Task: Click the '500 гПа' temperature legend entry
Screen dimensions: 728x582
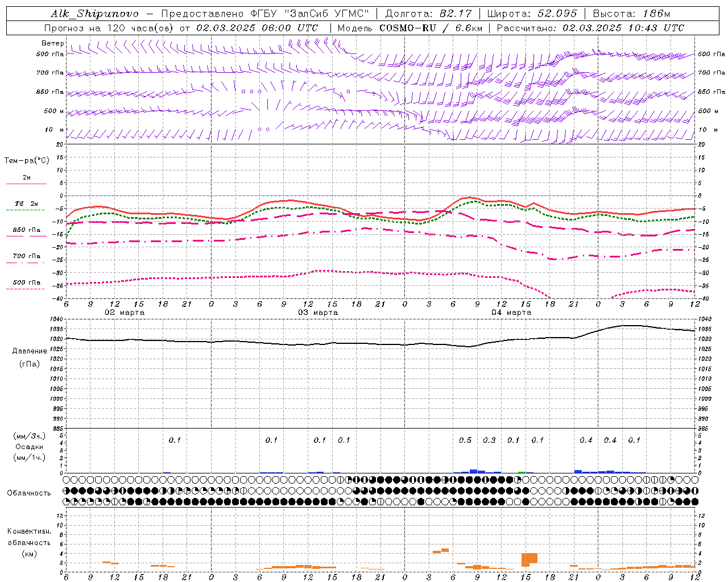Action: [27, 282]
